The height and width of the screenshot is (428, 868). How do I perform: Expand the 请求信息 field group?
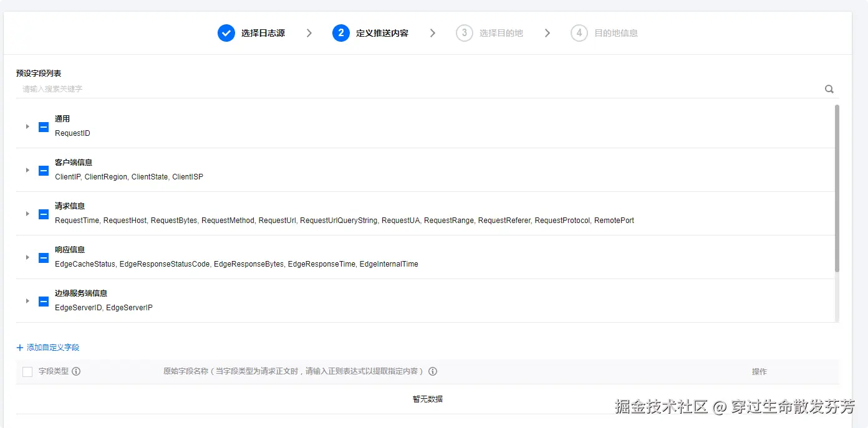coord(27,214)
